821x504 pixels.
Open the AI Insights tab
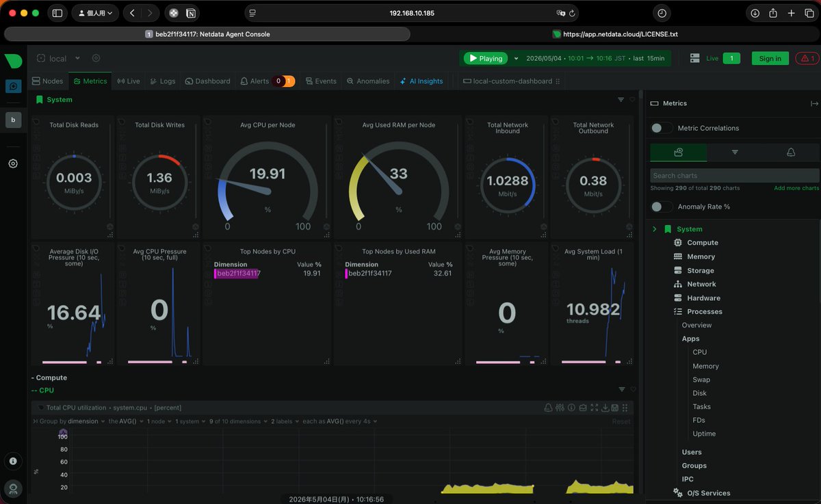tap(421, 81)
